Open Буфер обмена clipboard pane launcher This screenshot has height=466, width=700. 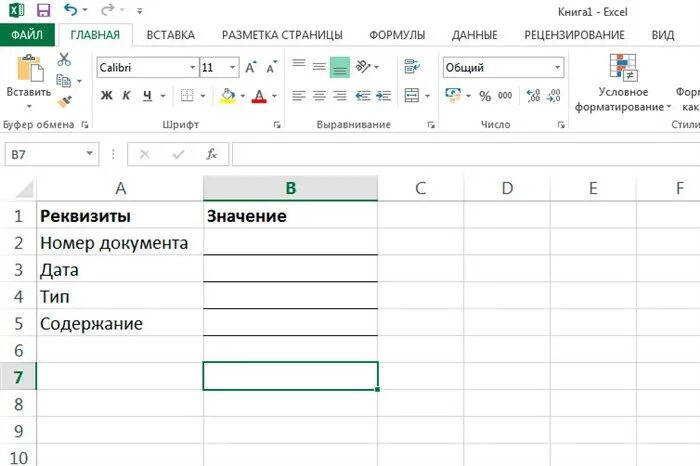pyautogui.click(x=85, y=125)
